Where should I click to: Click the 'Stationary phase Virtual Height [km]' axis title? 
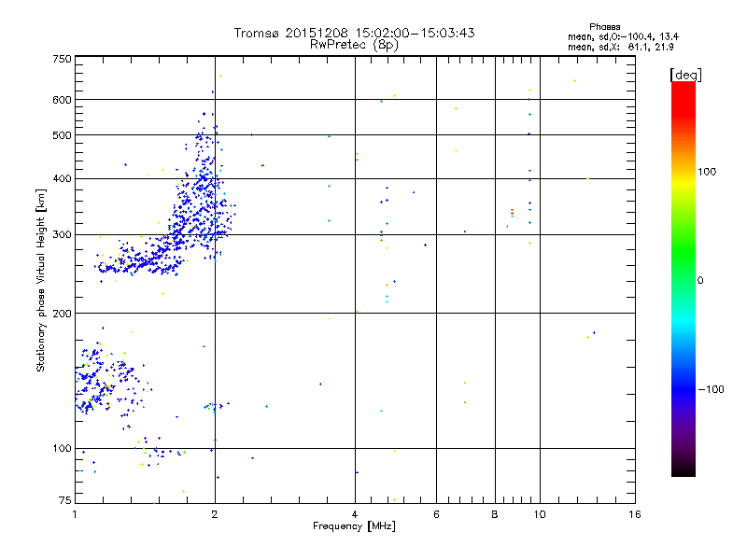click(x=40, y=281)
